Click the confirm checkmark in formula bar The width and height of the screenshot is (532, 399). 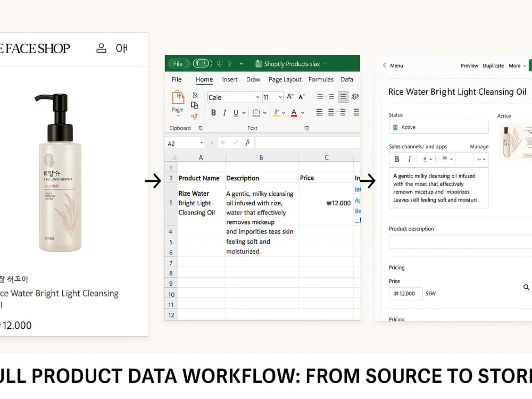coord(235,143)
